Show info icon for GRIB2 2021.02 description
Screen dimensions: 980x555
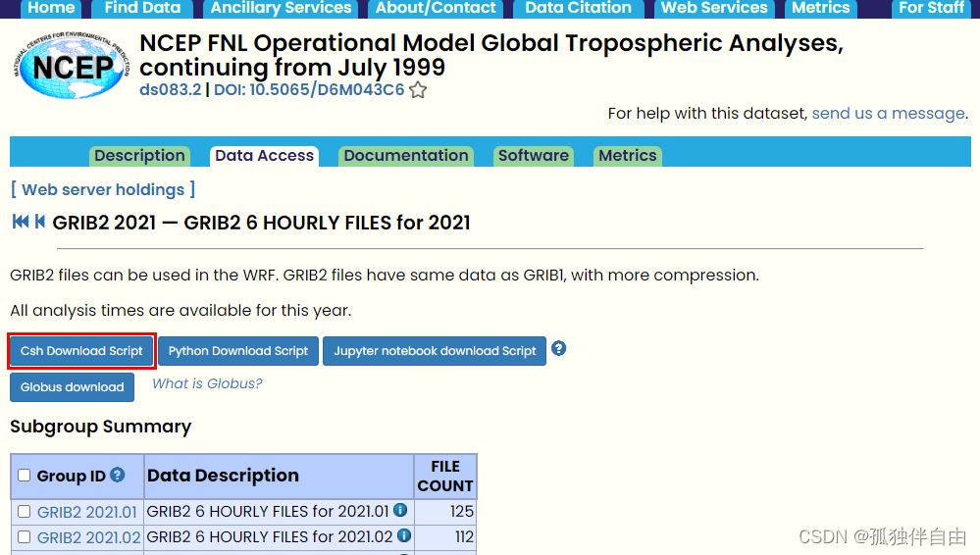(x=404, y=535)
